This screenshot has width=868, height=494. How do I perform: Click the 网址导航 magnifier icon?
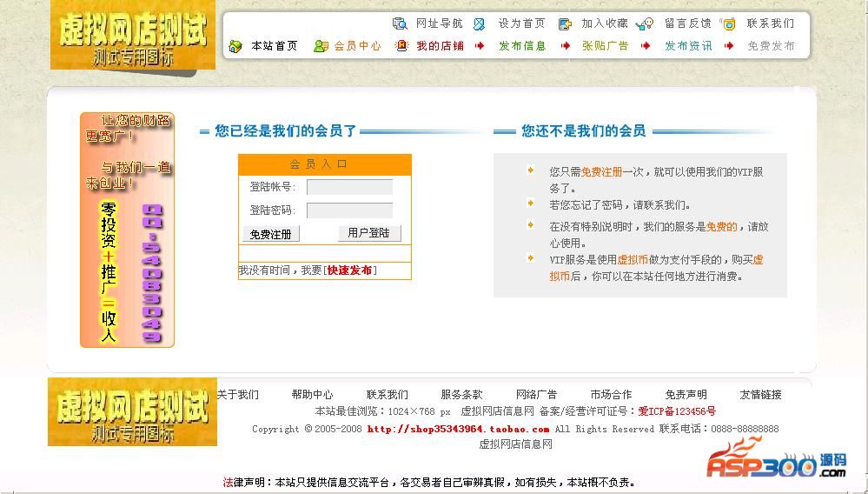point(400,23)
